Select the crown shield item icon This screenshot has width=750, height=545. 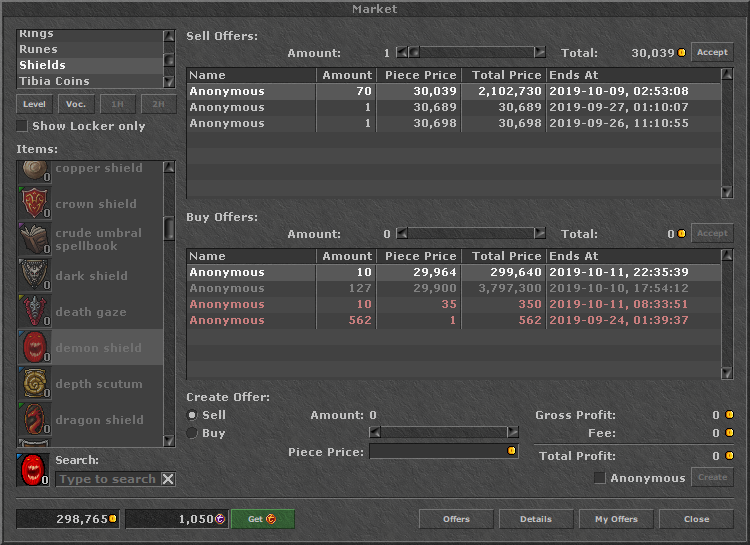(34, 203)
